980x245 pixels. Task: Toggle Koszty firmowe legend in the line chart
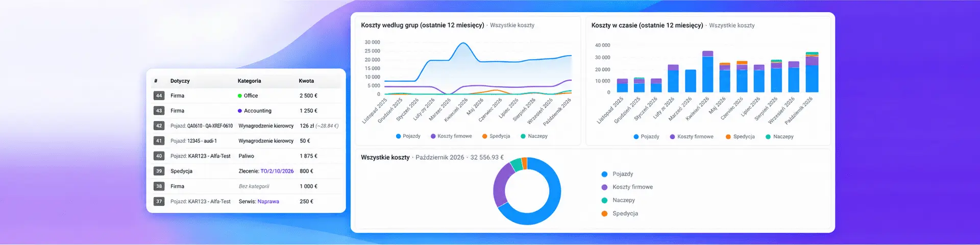451,136
